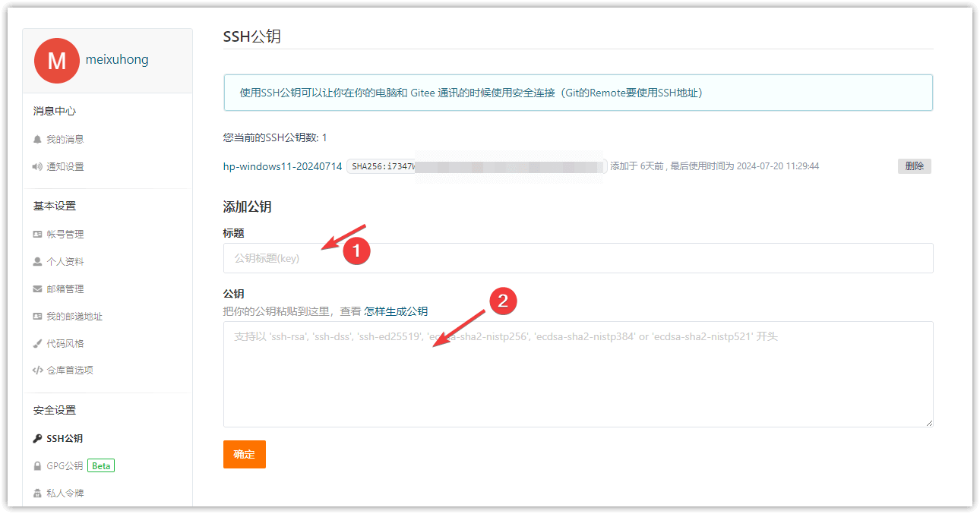The image size is (980, 514).
Task: Click the bell icon beside 我的消息
Action: click(37, 140)
